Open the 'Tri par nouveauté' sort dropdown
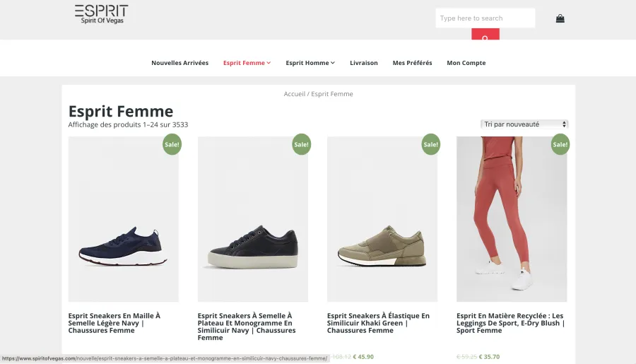636x364 pixels. pyautogui.click(x=524, y=124)
